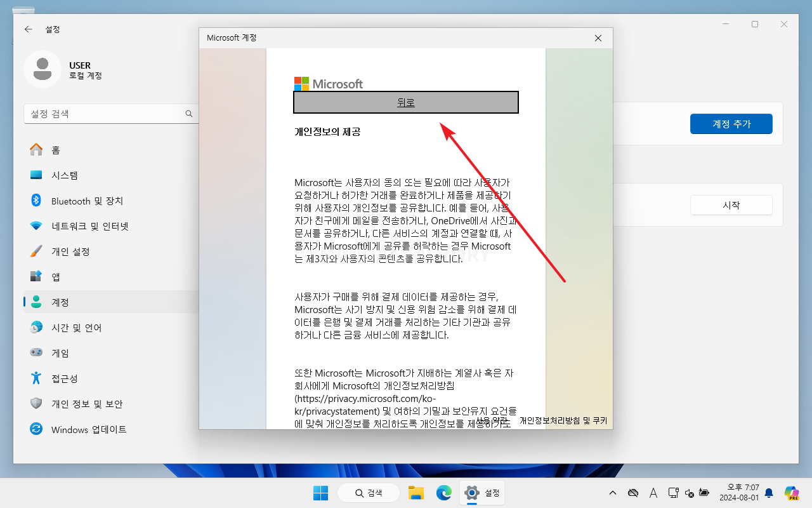The image size is (812, 508).
Task: Close the Microsoft 계정 dialog
Action: (x=598, y=38)
